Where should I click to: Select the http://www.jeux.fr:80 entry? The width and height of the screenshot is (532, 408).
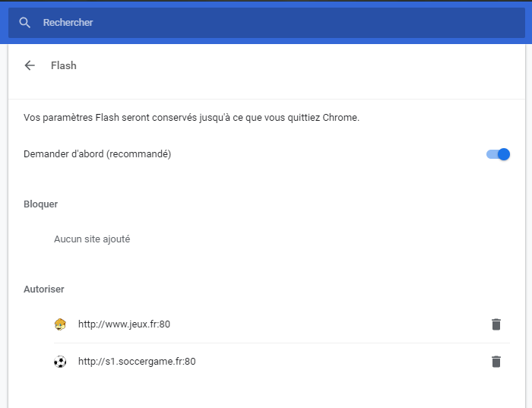124,324
